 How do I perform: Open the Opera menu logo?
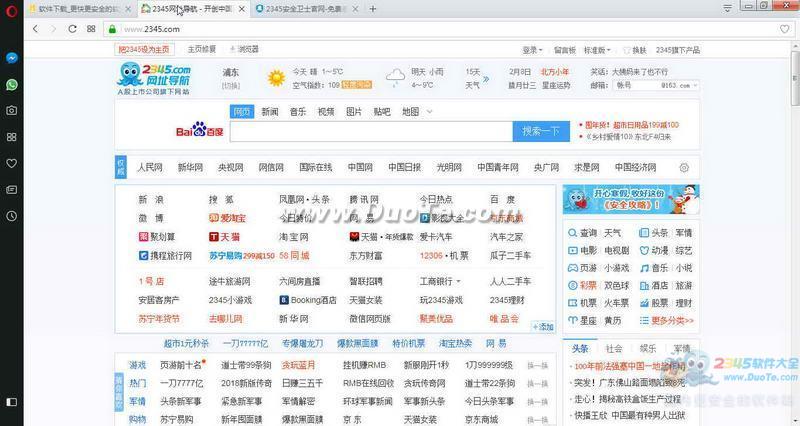tap(11, 10)
